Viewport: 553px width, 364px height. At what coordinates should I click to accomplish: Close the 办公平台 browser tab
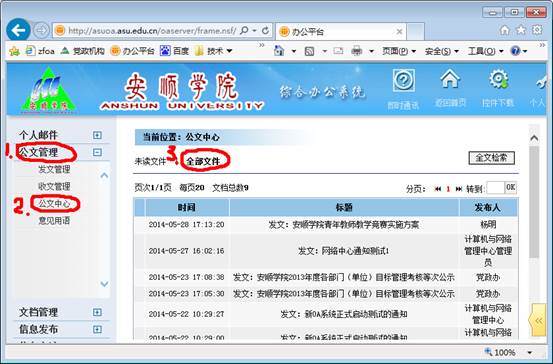click(x=399, y=32)
